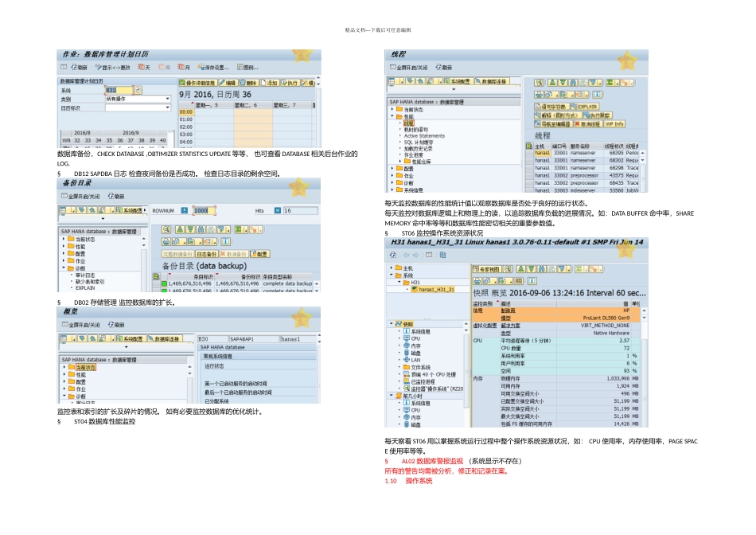Expand 当前状态 folder in 备份目录 tree
756x535 pixels.
coord(64,240)
